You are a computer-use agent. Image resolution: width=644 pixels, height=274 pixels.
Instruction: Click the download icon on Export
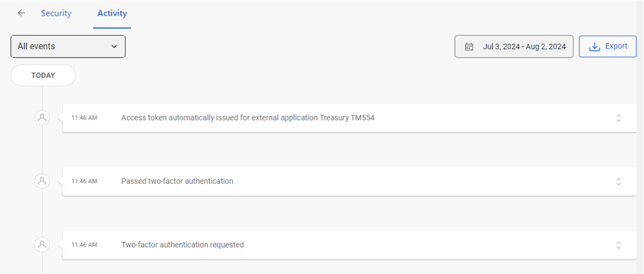click(x=595, y=47)
